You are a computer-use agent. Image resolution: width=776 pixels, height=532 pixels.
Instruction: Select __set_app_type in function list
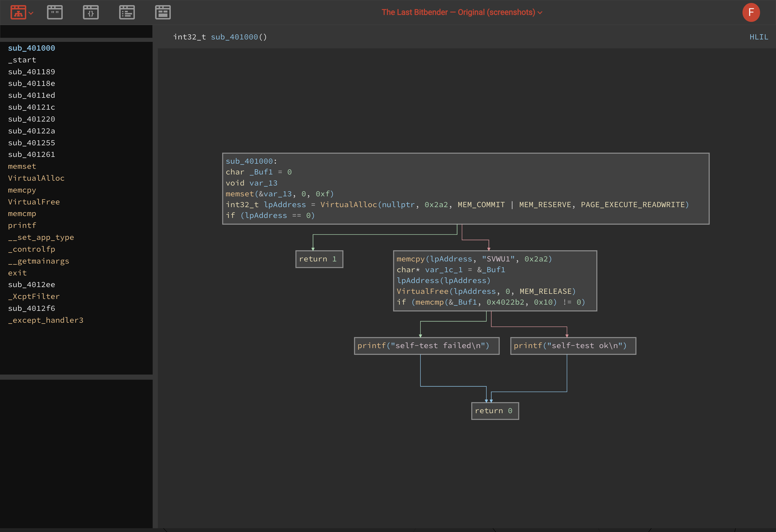[41, 237]
